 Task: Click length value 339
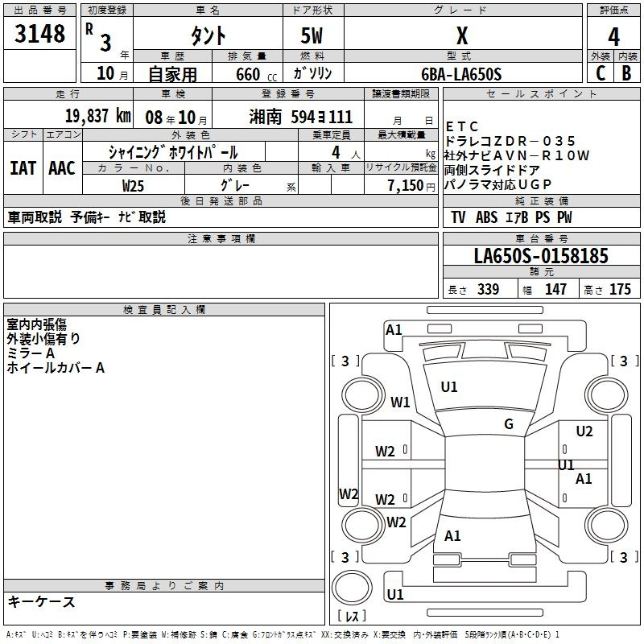click(x=488, y=290)
